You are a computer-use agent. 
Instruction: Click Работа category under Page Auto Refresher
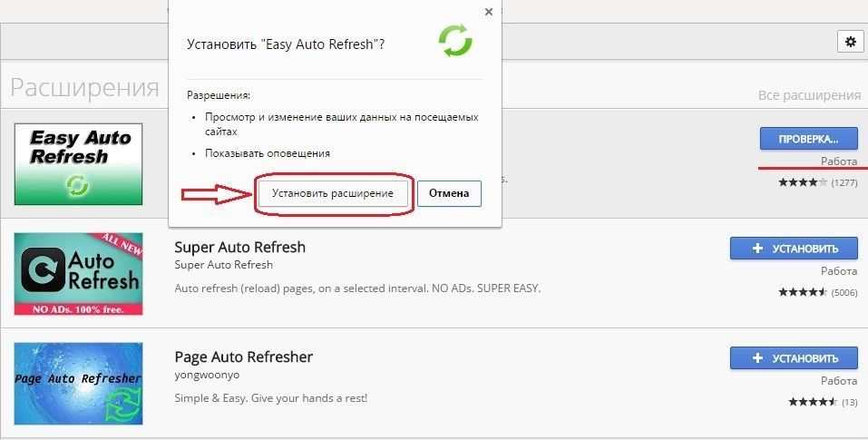[x=839, y=381]
